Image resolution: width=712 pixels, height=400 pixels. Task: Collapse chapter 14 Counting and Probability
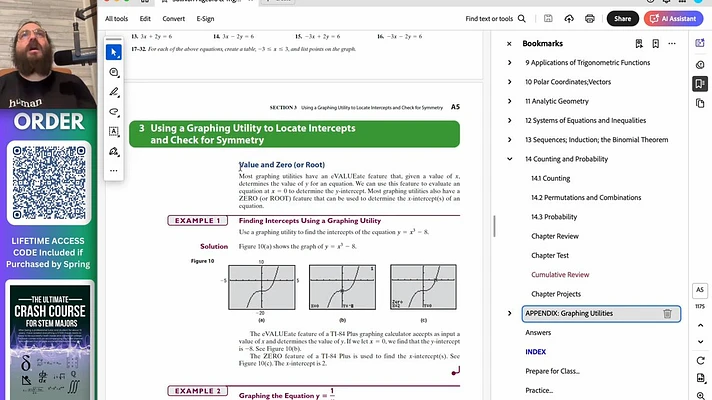[x=509, y=159]
